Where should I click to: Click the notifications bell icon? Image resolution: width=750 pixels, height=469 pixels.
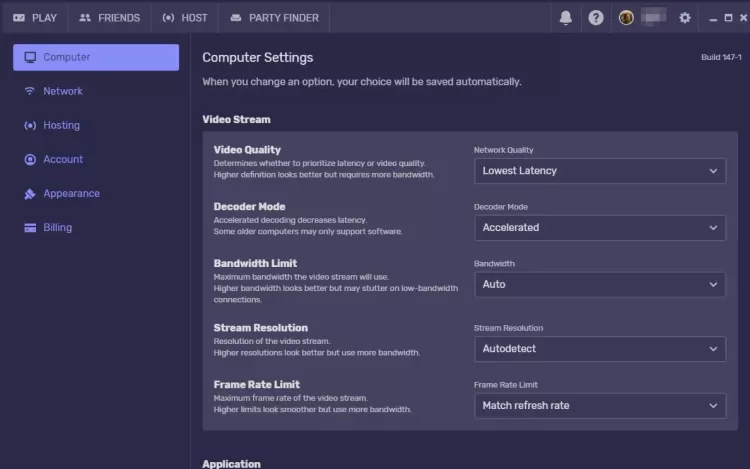click(566, 18)
